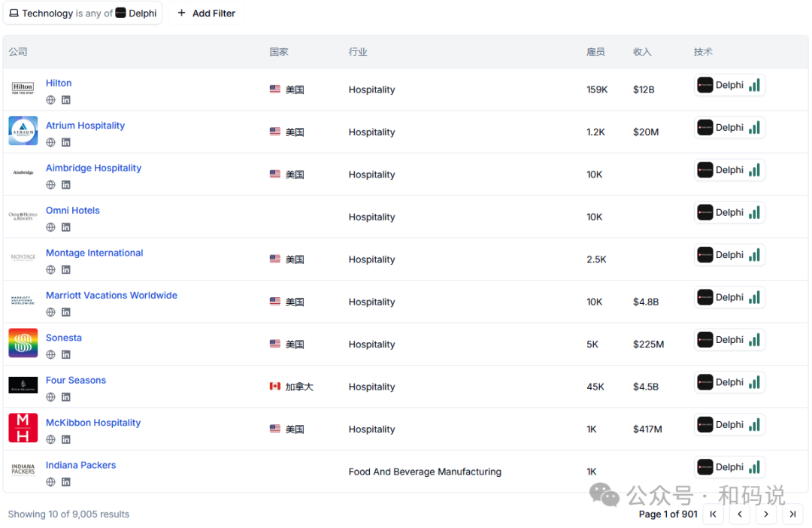Screen dimensions: 812x528
Task: Open Indiana Packers' website globe icon
Action: (x=50, y=482)
